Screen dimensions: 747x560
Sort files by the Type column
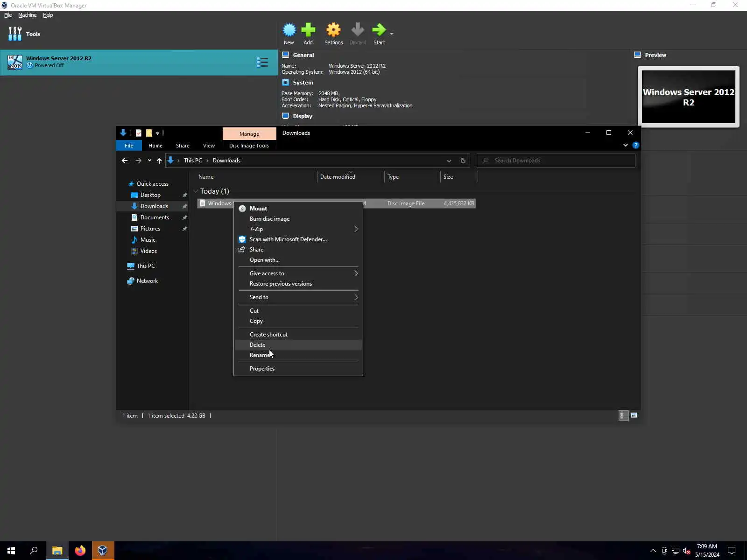click(412, 177)
